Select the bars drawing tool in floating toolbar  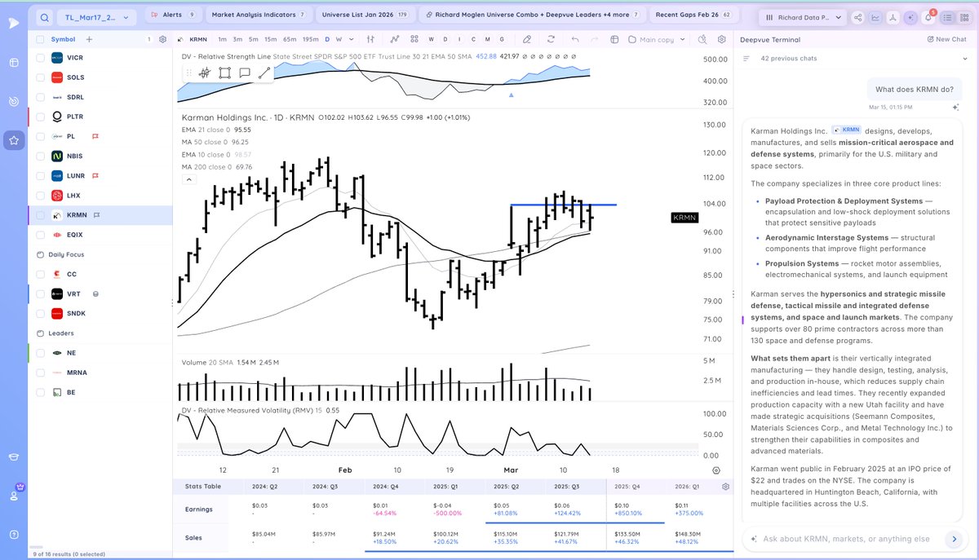[x=204, y=73]
